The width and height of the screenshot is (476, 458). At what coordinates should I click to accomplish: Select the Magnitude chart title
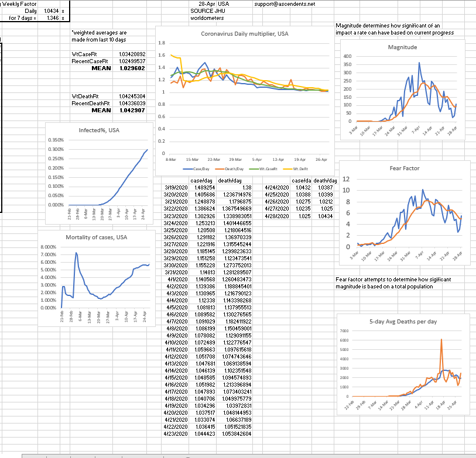click(402, 47)
